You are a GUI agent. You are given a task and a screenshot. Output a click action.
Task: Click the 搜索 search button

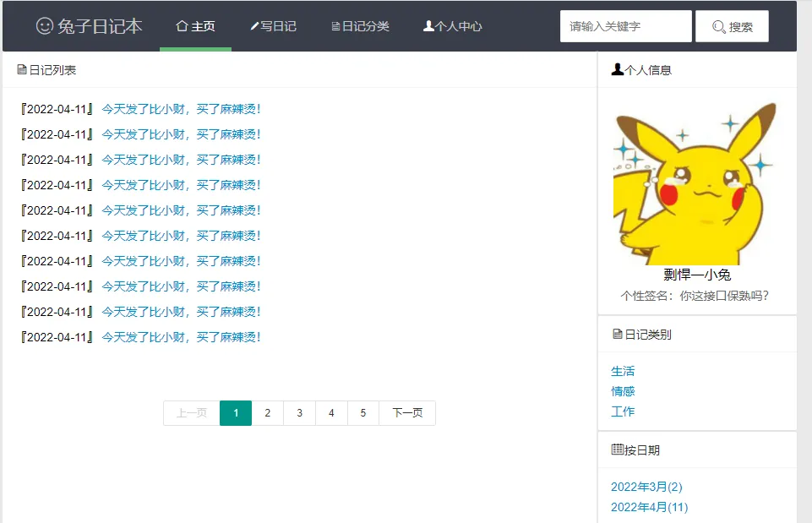(732, 26)
